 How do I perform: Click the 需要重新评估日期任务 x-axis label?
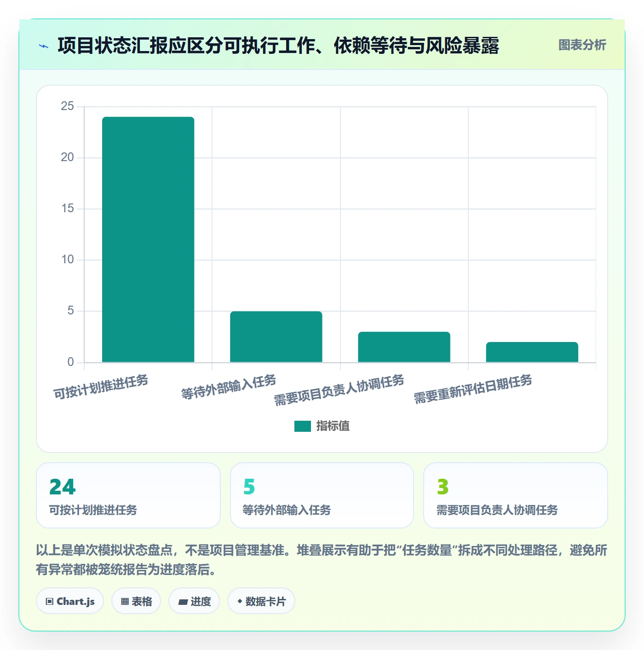pos(473,389)
